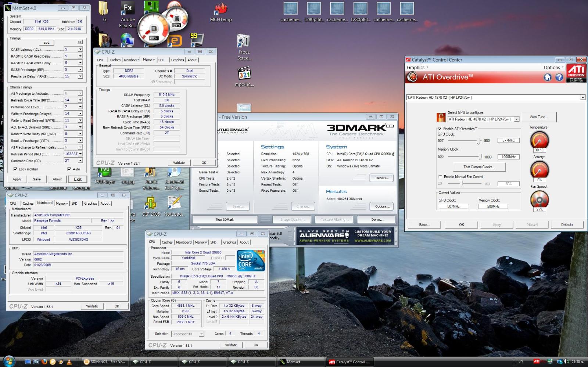Click Apply button in MemSet
Screen dimensions: 588x367
(x=17, y=179)
